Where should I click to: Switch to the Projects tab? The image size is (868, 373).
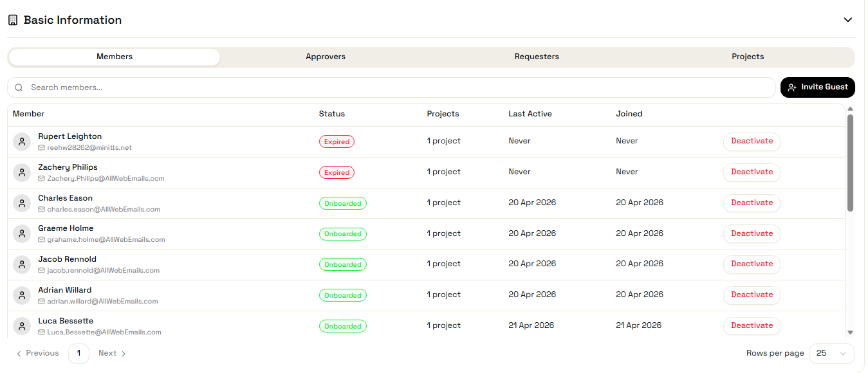[x=748, y=57]
